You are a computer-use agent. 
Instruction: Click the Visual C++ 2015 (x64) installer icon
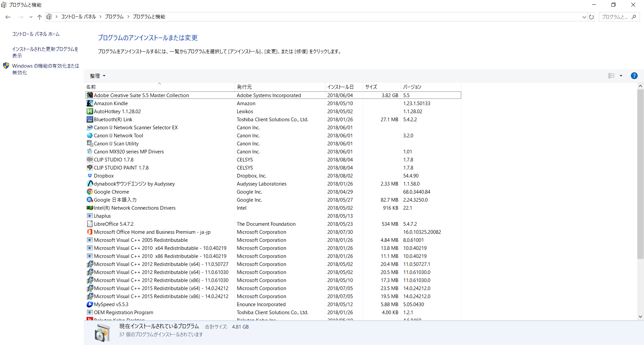[x=90, y=288]
